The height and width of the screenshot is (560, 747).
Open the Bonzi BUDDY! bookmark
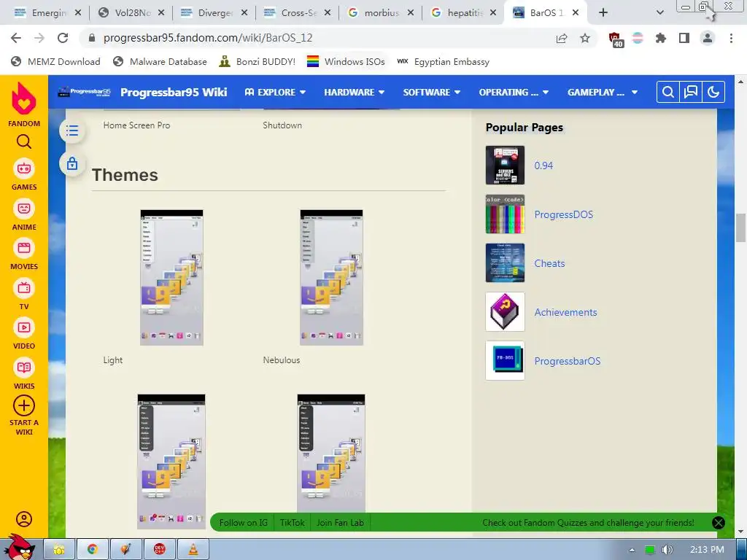[x=258, y=62]
